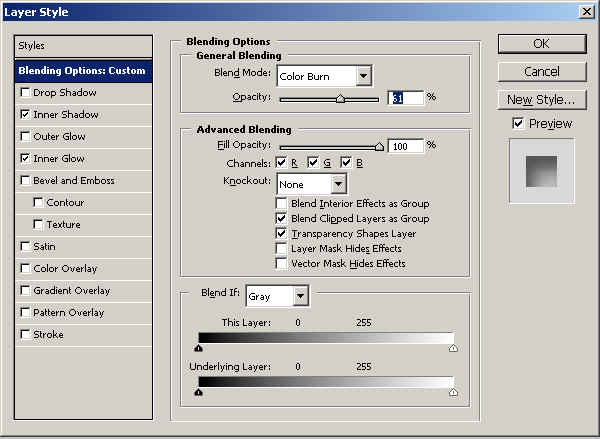Close the Layer Style dialog
This screenshot has width=600, height=439.
[587, 11]
